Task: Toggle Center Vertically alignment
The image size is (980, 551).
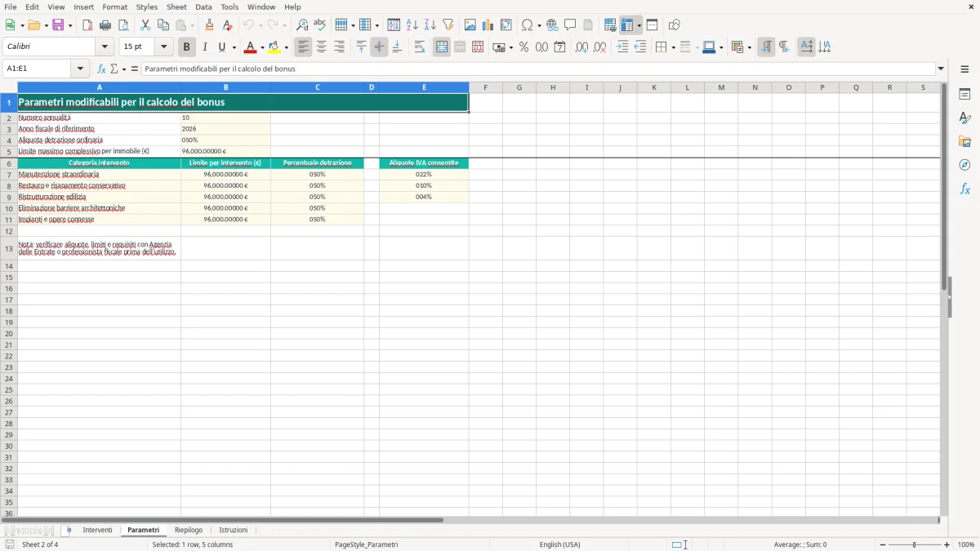Action: tap(379, 47)
